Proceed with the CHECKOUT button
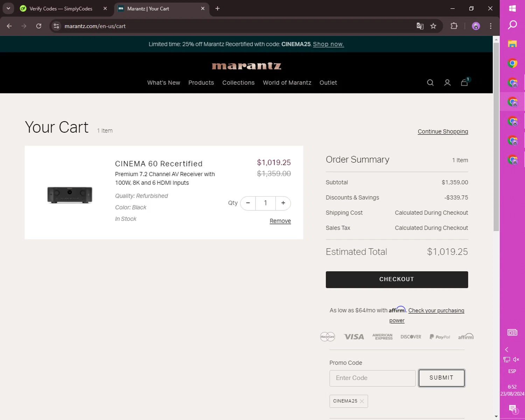The width and height of the screenshot is (525, 420). click(397, 279)
